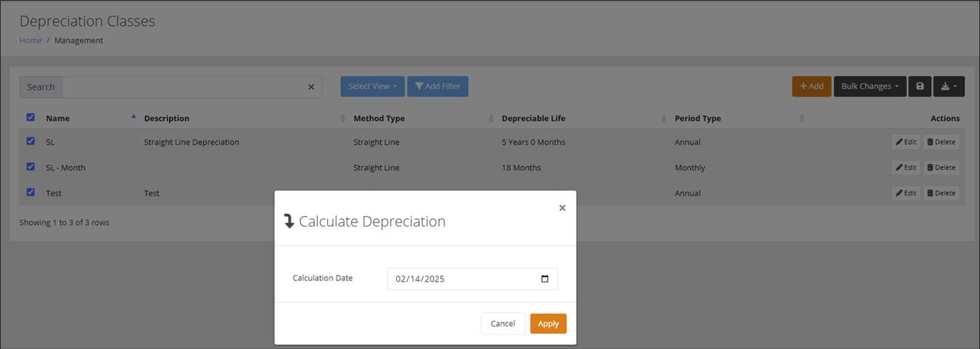This screenshot has width=980, height=349.
Task: Uncheck the SL - Month row checkbox
Action: (x=31, y=167)
